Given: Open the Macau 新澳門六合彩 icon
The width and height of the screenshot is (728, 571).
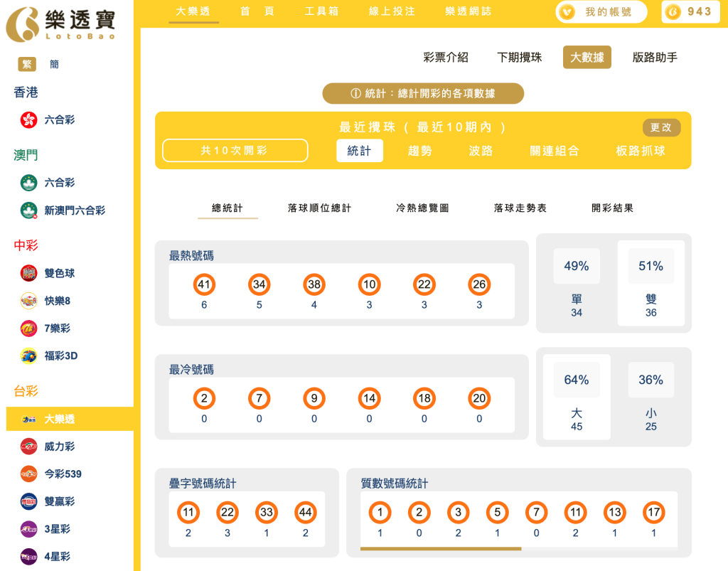Looking at the screenshot, I should click(28, 210).
